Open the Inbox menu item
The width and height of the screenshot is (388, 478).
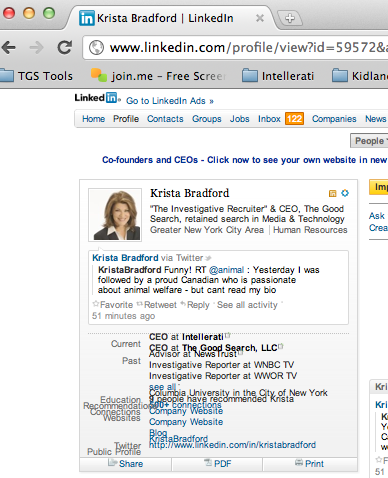click(x=269, y=119)
